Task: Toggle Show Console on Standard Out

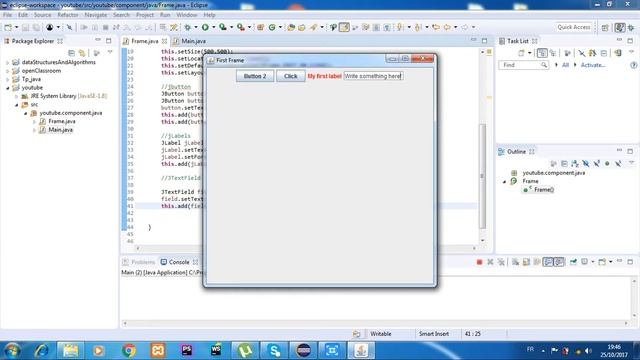Action: point(548,262)
